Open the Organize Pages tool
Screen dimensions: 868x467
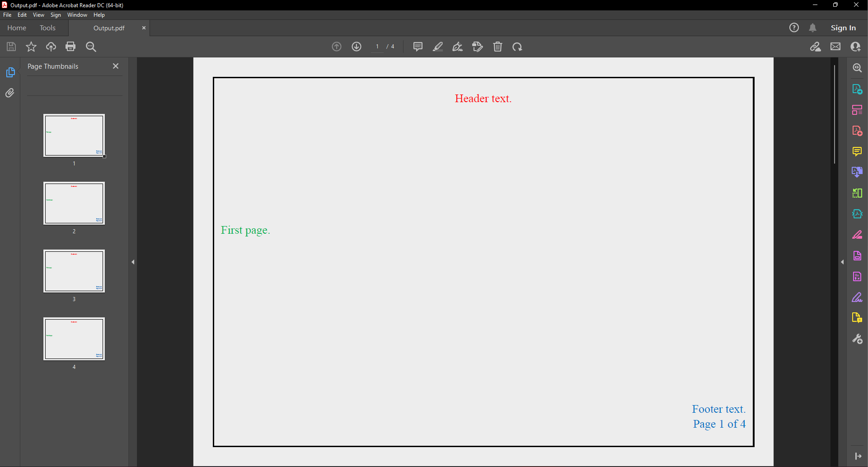(857, 109)
